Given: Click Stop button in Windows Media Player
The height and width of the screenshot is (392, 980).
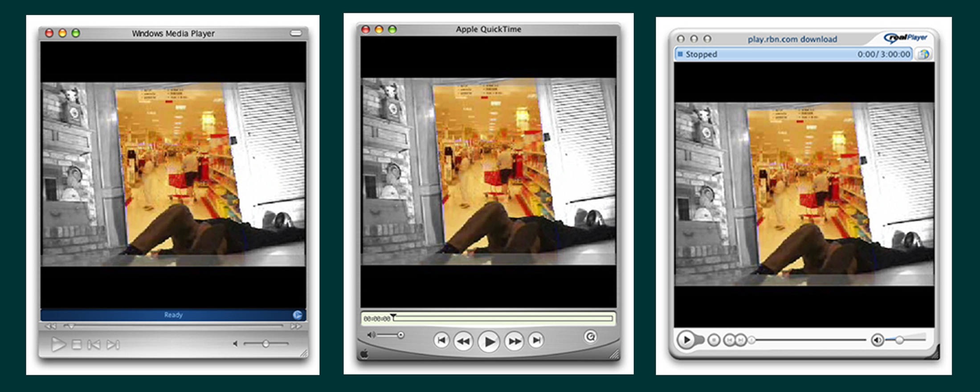Looking at the screenshot, I should click(77, 345).
